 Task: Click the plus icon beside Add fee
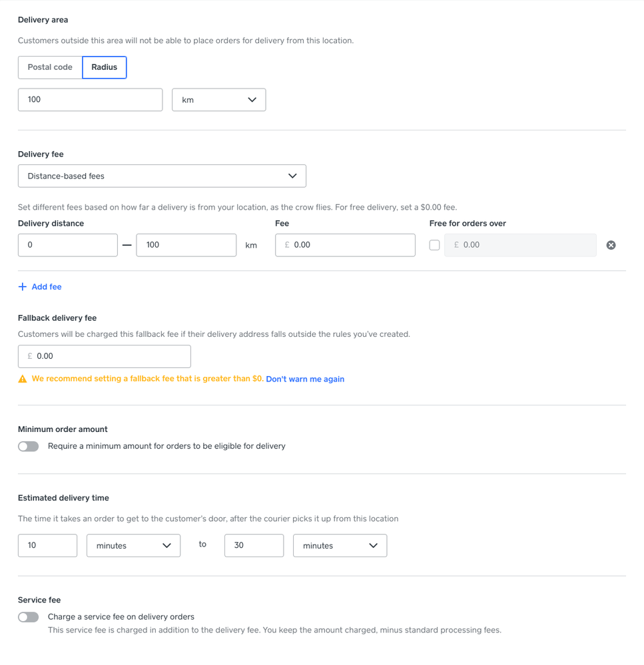click(x=23, y=287)
